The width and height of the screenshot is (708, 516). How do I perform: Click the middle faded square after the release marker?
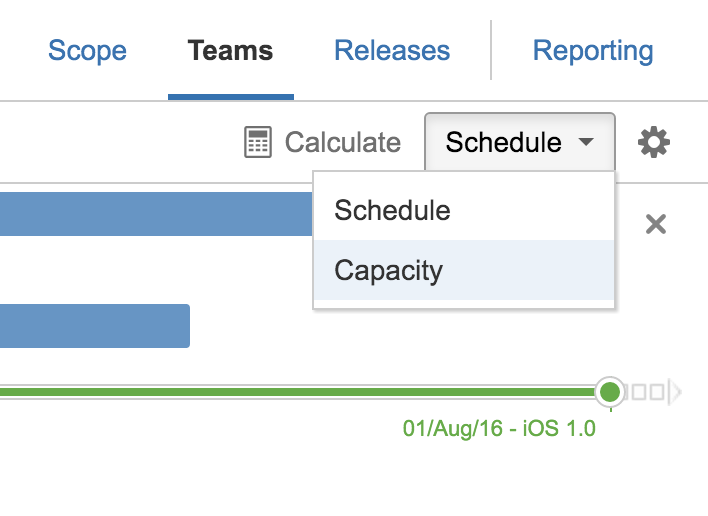pos(639,392)
